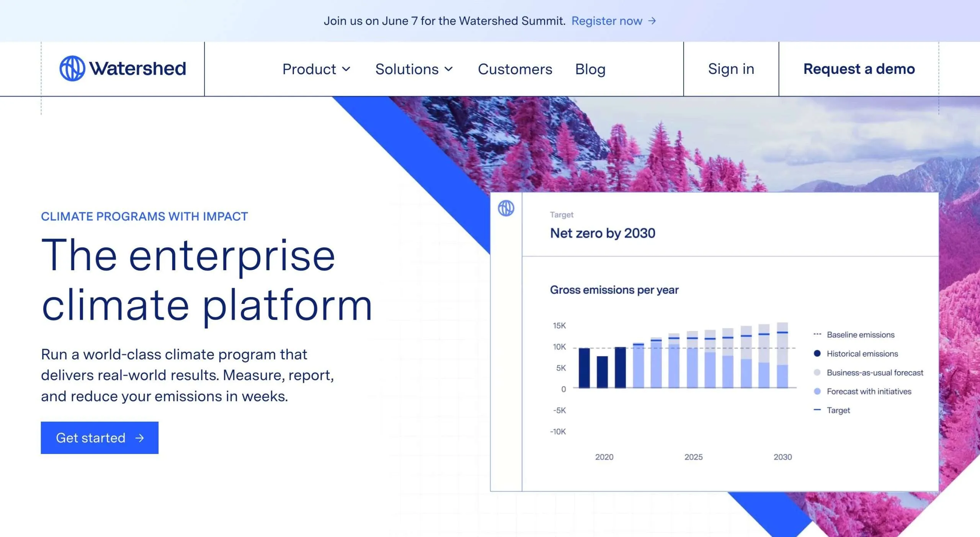
Task: Click the -5K y-axis label
Action: click(559, 411)
